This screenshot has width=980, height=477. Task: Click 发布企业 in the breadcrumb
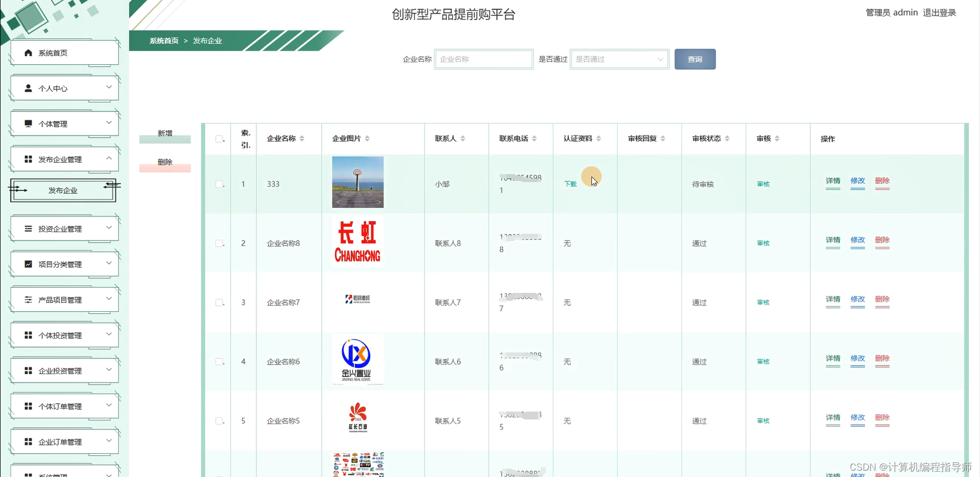tap(207, 41)
